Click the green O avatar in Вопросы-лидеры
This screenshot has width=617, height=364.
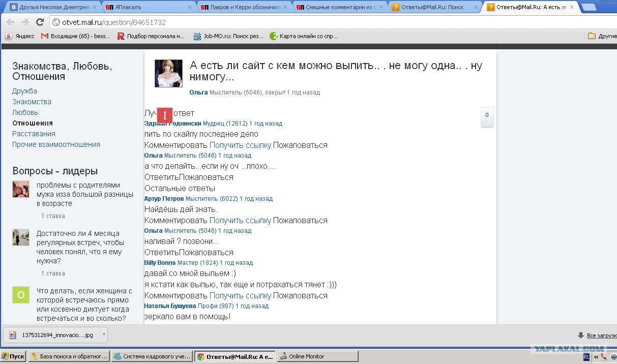pyautogui.click(x=21, y=295)
